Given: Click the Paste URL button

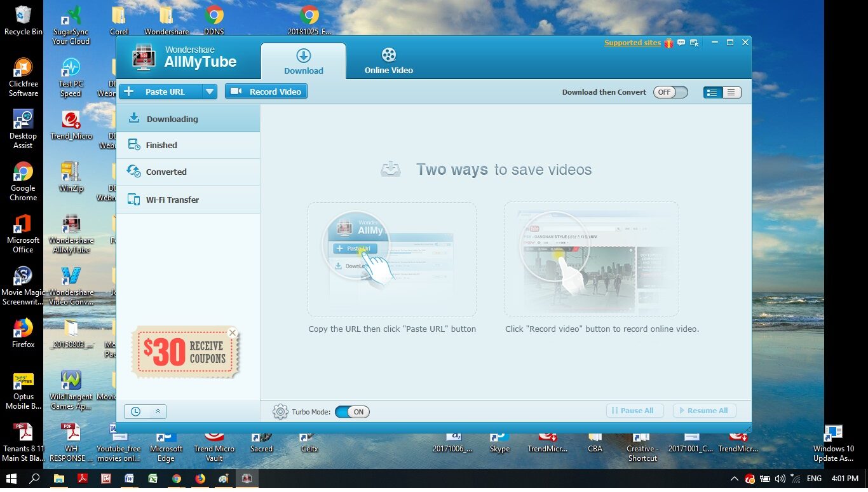Looking at the screenshot, I should 161,92.
